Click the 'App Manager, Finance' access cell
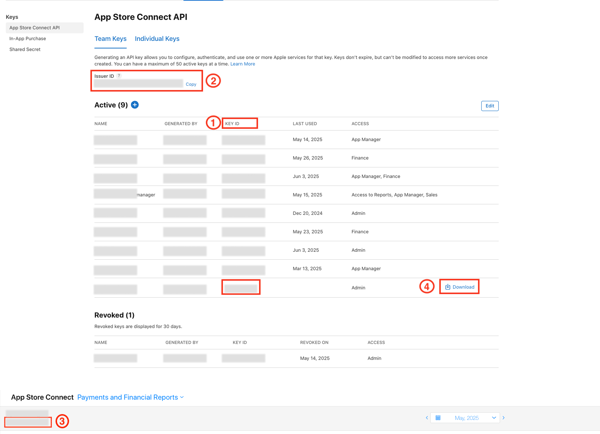Viewport: 600px width, 434px height. [x=376, y=176]
